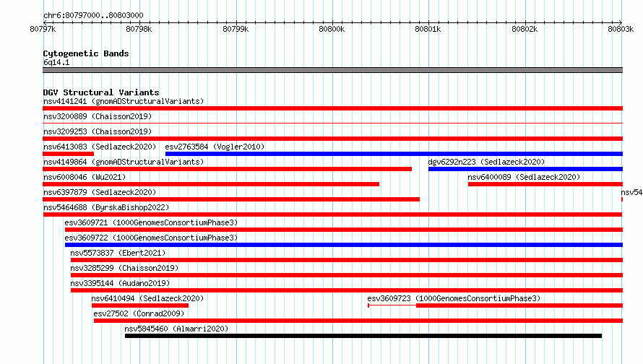This screenshot has height=364, width=643.
Task: Select the esv27502 red bar
Action: click(x=358, y=321)
